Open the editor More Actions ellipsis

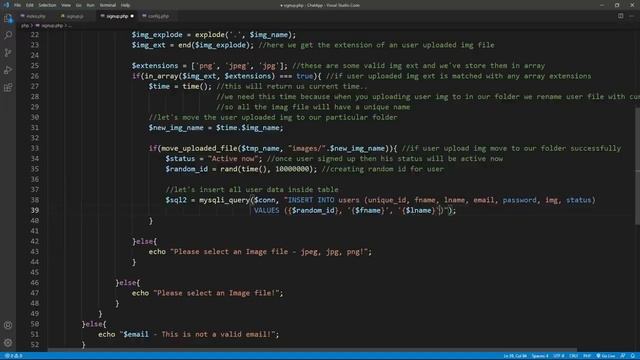point(631,16)
